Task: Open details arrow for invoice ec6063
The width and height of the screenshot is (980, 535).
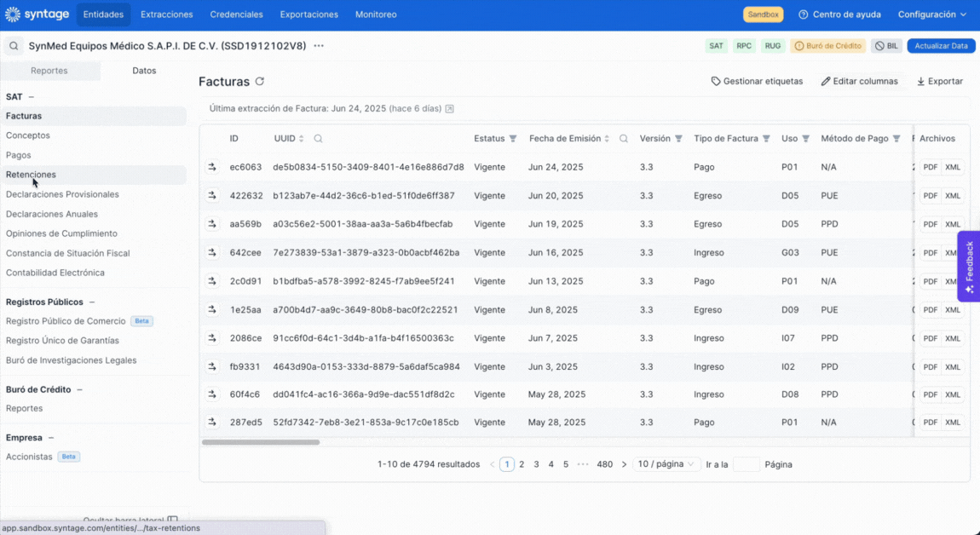Action: coord(212,167)
